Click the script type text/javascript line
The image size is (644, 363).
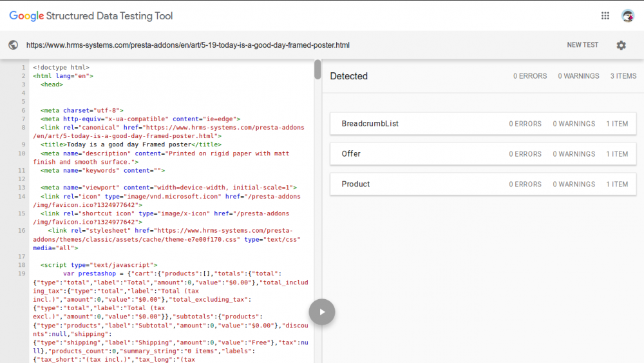coord(99,265)
